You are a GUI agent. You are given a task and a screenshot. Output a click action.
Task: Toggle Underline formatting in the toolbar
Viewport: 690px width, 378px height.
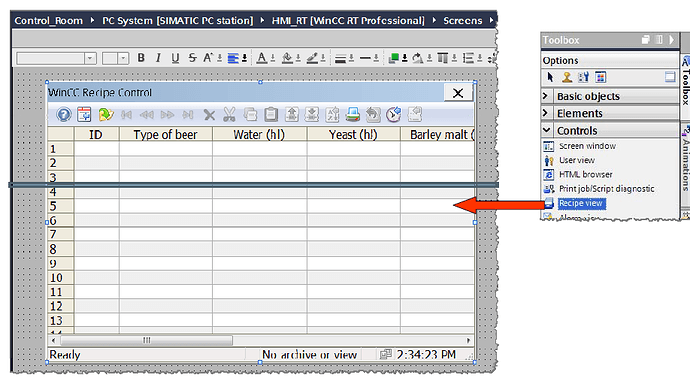pyautogui.click(x=175, y=58)
